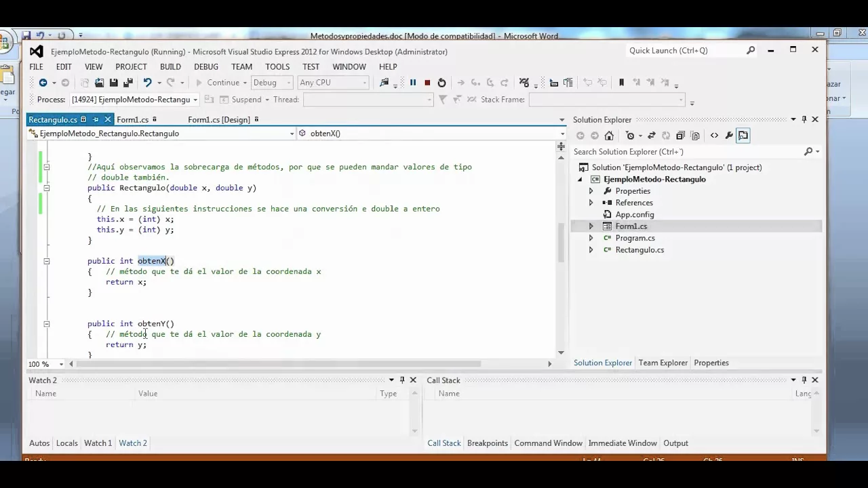Open Properties wrench icon in Solution Explorer
Viewport: 868px width, 488px height.
pyautogui.click(x=729, y=136)
